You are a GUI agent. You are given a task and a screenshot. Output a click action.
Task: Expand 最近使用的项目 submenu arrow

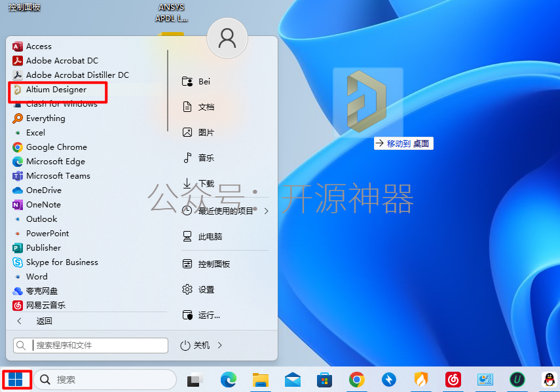tap(266, 211)
